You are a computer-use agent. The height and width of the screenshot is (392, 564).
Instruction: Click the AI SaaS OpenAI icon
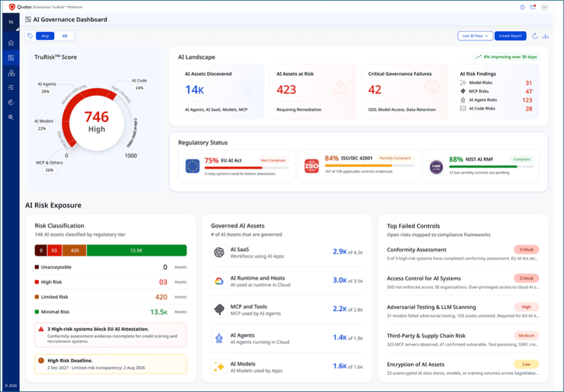tap(219, 253)
